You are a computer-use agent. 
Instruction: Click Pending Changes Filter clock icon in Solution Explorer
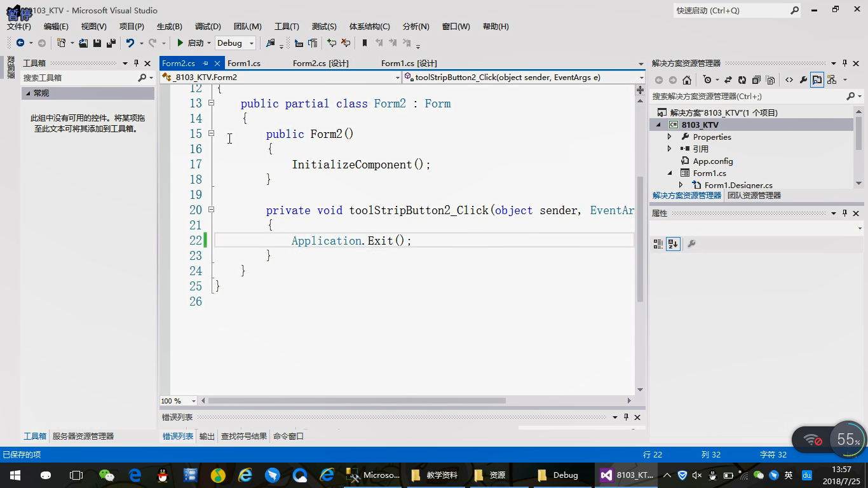tap(707, 79)
